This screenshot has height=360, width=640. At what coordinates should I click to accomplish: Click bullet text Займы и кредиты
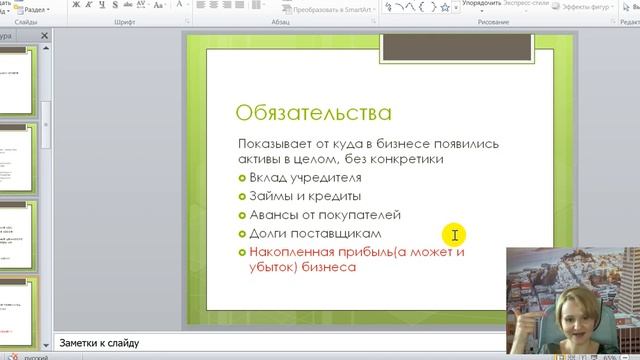305,196
